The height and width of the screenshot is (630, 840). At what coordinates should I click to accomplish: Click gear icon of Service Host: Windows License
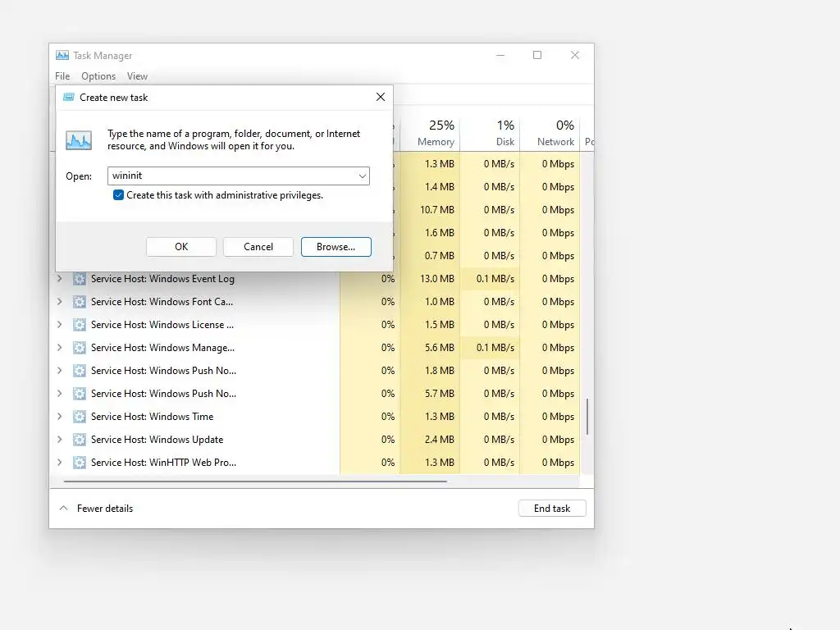tap(80, 325)
